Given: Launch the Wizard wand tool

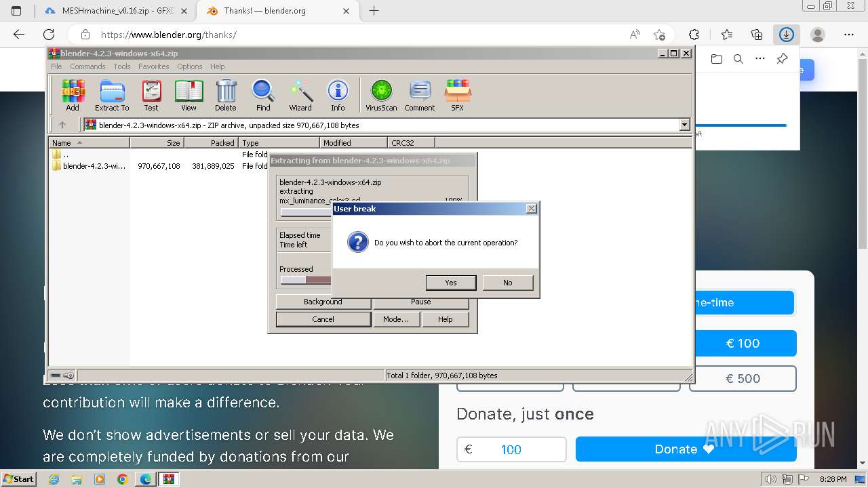Looking at the screenshot, I should 300,95.
